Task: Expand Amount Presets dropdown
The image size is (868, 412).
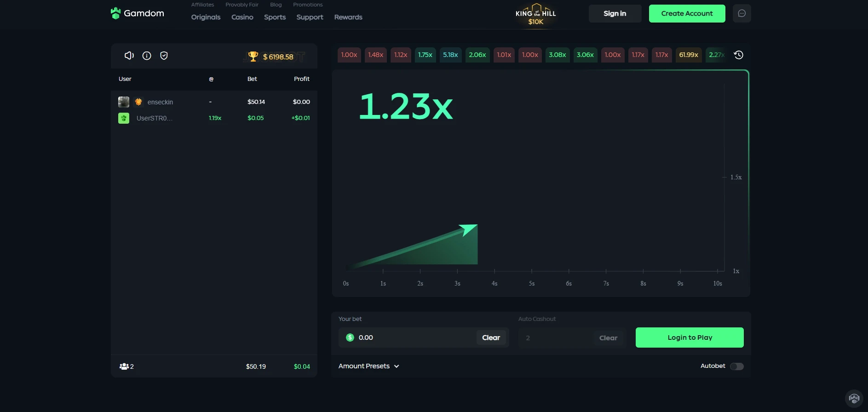Action: click(x=369, y=366)
